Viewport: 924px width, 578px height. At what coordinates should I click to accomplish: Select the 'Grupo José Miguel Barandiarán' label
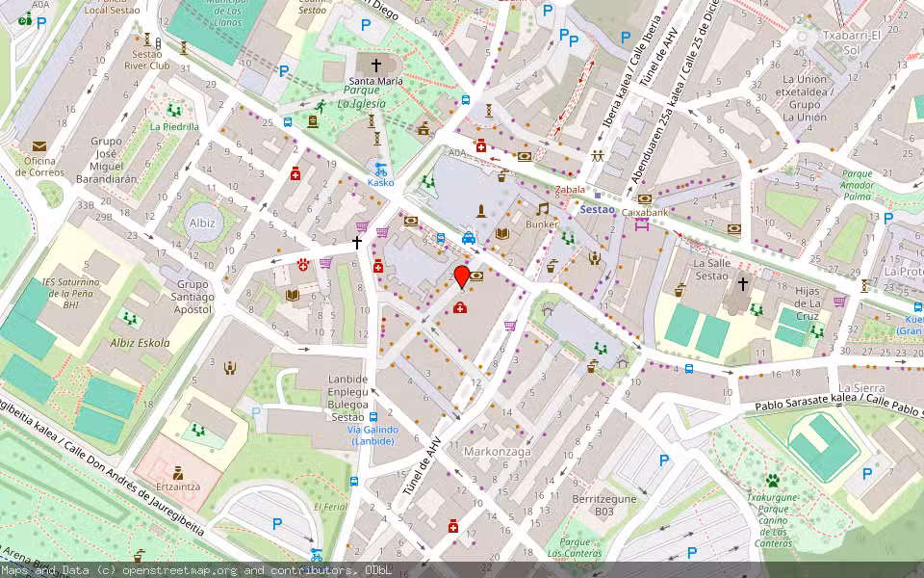coord(107,160)
